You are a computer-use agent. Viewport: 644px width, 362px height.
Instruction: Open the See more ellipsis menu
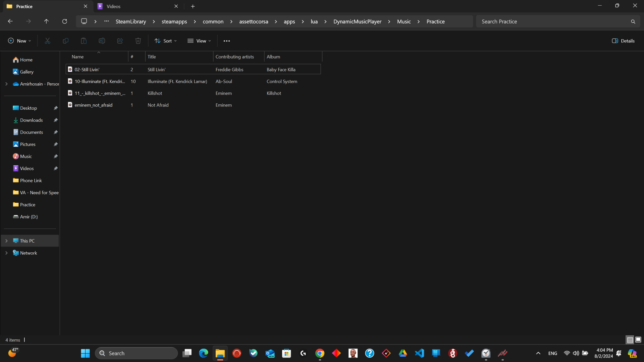(x=227, y=41)
